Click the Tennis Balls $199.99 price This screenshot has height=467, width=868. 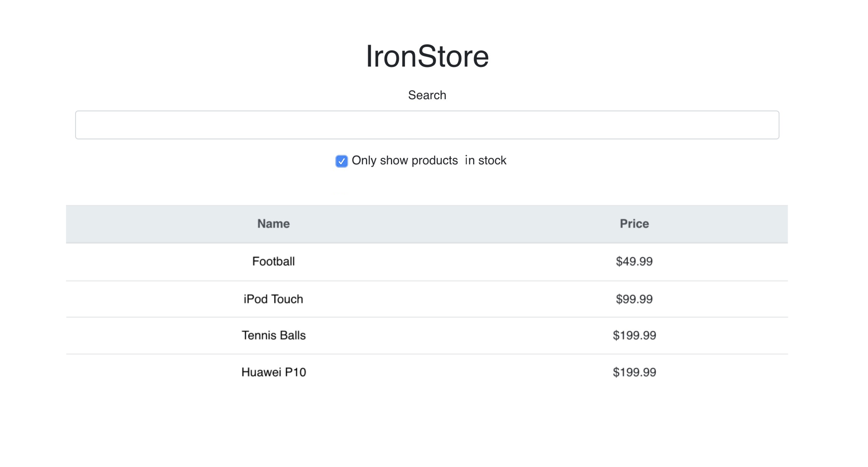[x=634, y=336]
